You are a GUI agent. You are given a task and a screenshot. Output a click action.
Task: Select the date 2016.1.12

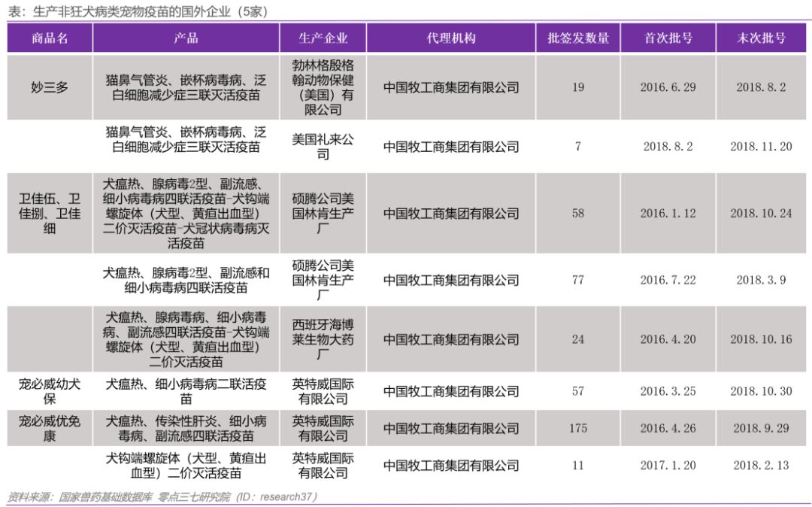(x=668, y=214)
